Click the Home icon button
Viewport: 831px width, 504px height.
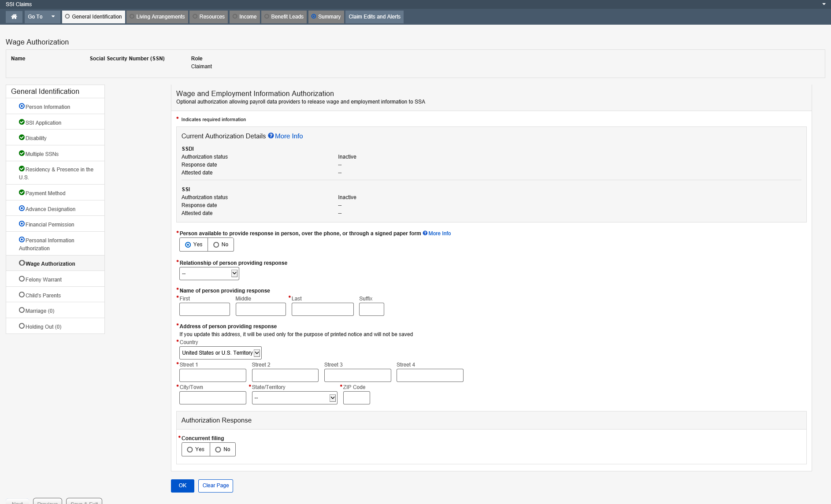pyautogui.click(x=14, y=17)
